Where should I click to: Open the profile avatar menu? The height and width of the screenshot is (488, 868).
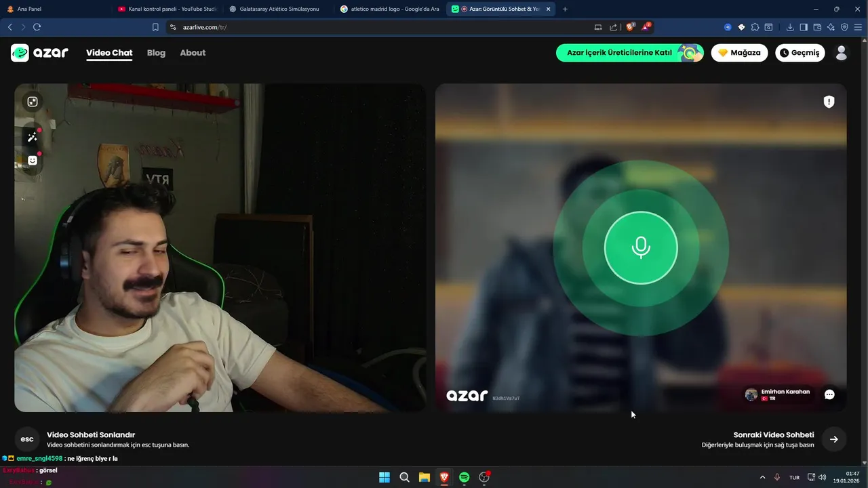coord(842,53)
